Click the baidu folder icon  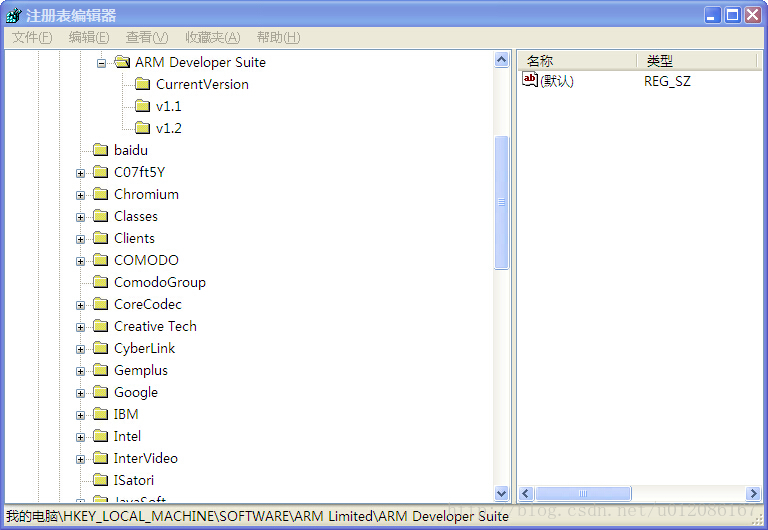pyautogui.click(x=100, y=150)
